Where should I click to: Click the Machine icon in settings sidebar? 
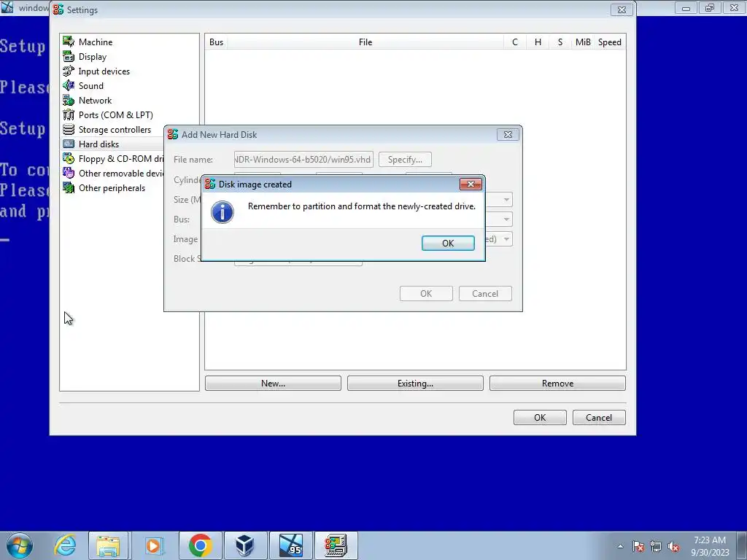tap(69, 42)
